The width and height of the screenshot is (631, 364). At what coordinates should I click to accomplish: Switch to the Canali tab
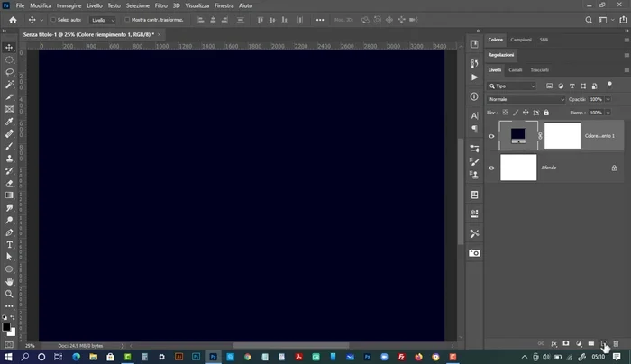pos(516,69)
